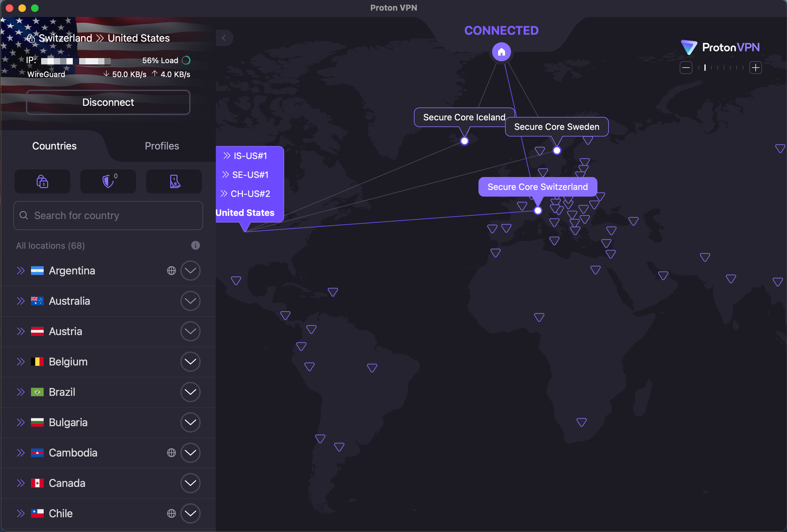Expand the Australia server list
This screenshot has height=532, width=787.
click(x=190, y=301)
